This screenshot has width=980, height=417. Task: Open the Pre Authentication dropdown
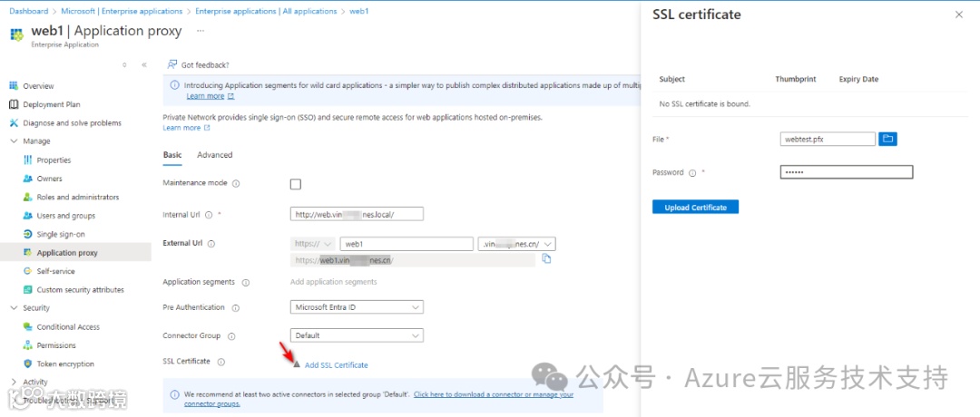357,307
